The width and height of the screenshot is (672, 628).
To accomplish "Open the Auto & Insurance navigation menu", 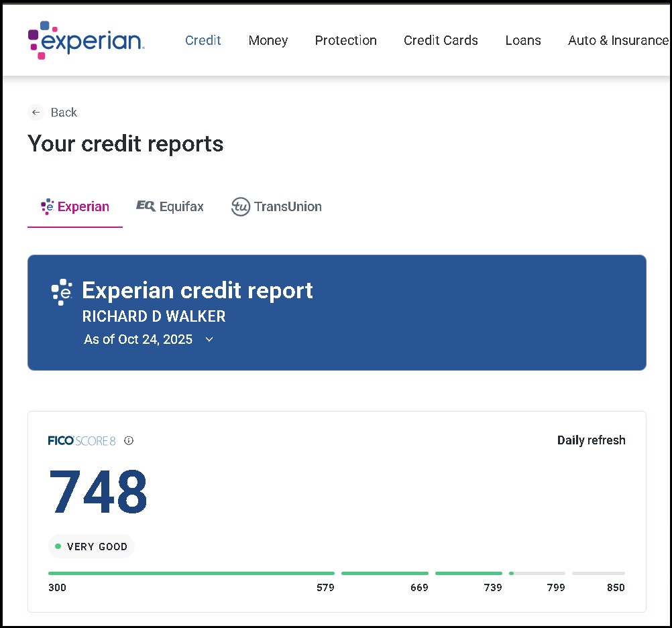I will (x=618, y=40).
